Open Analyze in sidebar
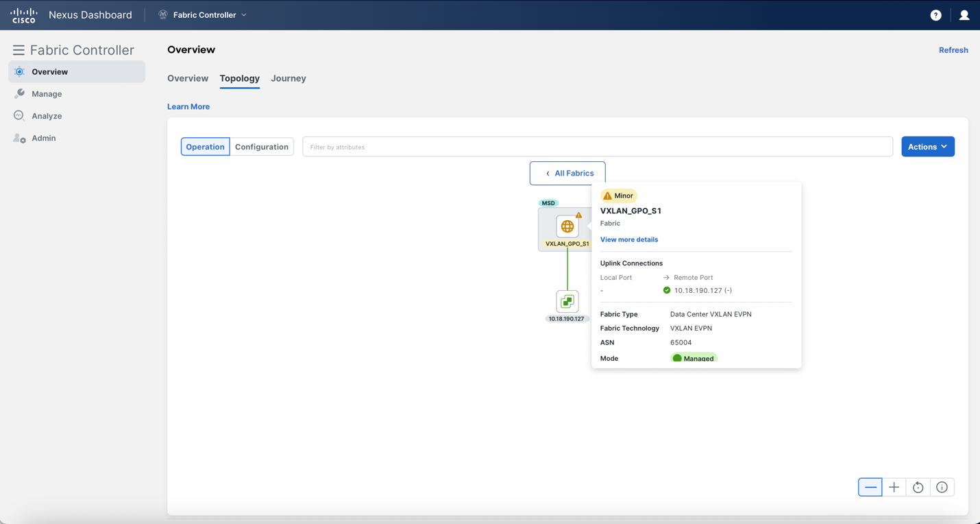Screen dimensions: 980x524 click(77, 116)
